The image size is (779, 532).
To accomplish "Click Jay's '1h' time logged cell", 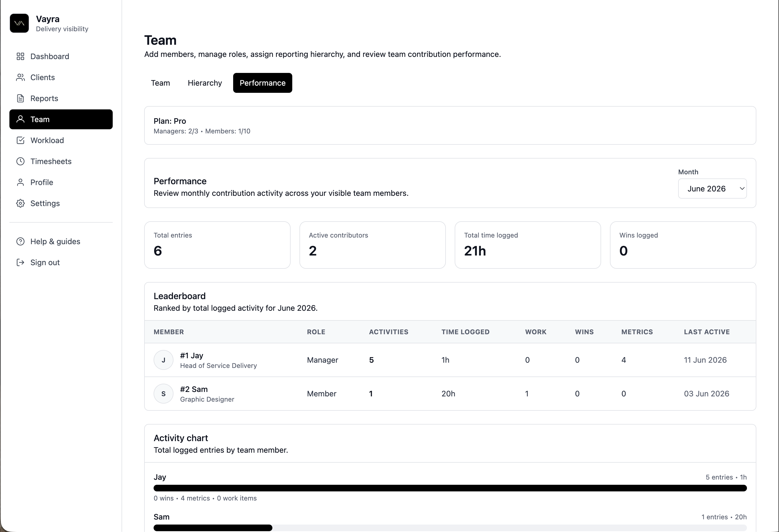I will pos(445,360).
